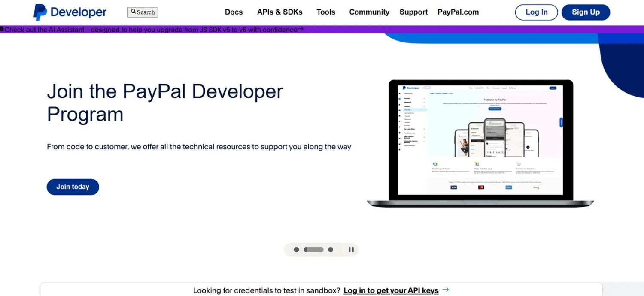Image resolution: width=644 pixels, height=296 pixels.
Task: Click the arrow after API keys link
Action: (445, 290)
